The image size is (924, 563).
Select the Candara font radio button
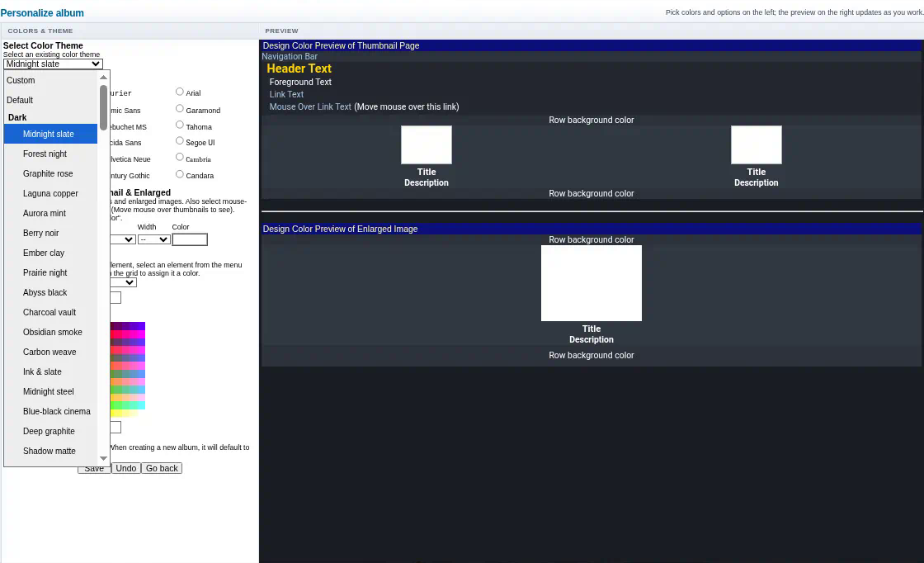[x=180, y=174]
